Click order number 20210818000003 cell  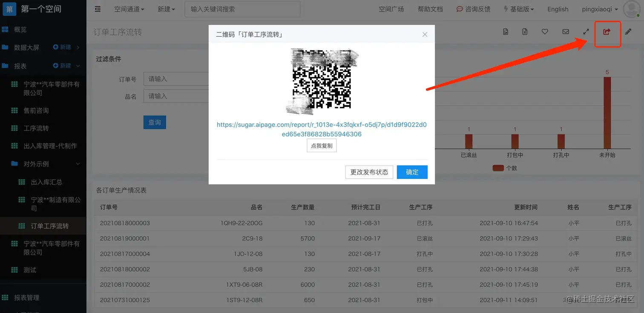pyautogui.click(x=125, y=223)
